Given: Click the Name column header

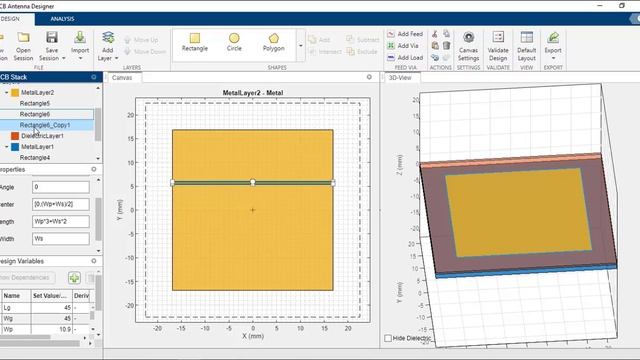Looking at the screenshot, I should (x=16, y=296).
